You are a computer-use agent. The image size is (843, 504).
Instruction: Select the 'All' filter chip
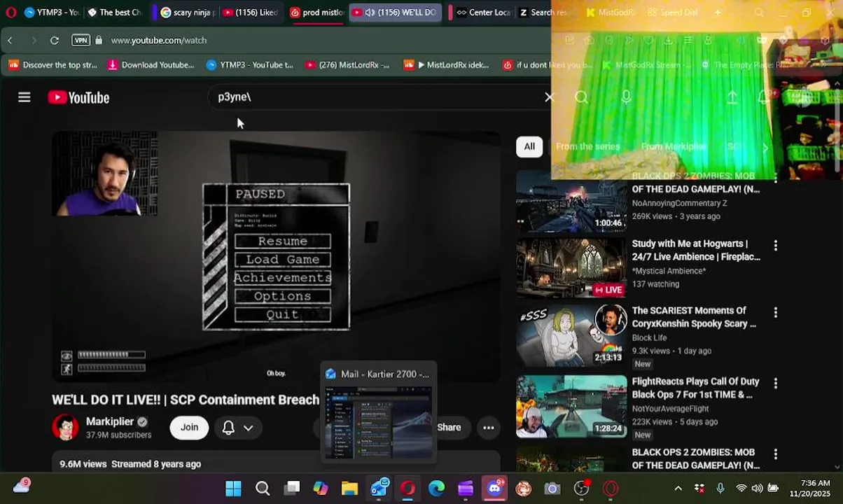(x=529, y=146)
